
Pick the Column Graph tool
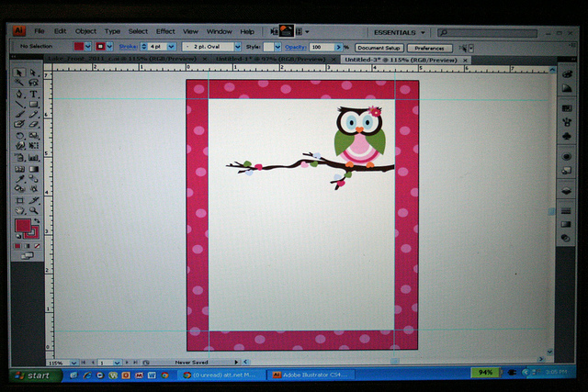[33, 158]
